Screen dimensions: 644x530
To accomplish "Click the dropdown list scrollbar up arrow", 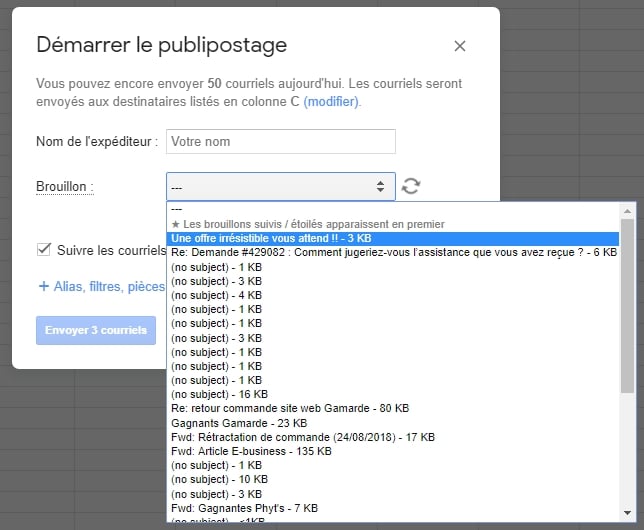I will (x=627, y=211).
